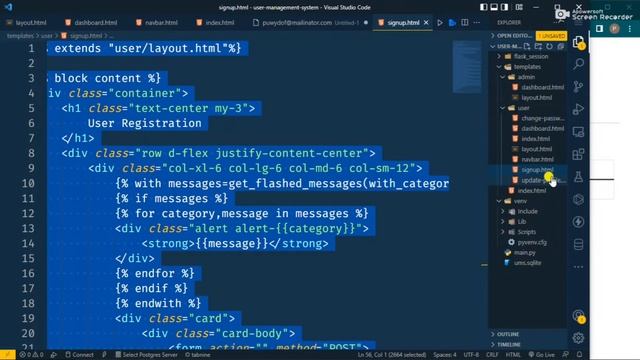This screenshot has width=640, height=360.
Task: Change the HTML language mode in status bar
Action: tap(513, 355)
